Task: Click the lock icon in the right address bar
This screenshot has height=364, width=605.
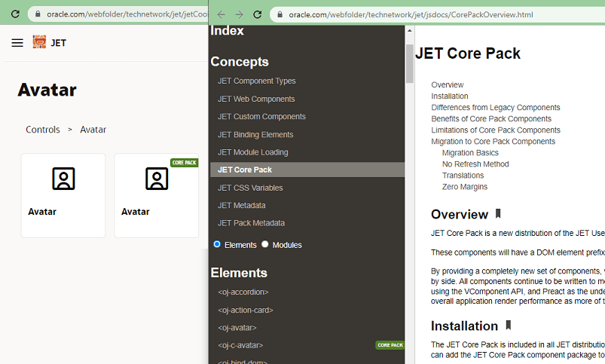Action: (280, 14)
